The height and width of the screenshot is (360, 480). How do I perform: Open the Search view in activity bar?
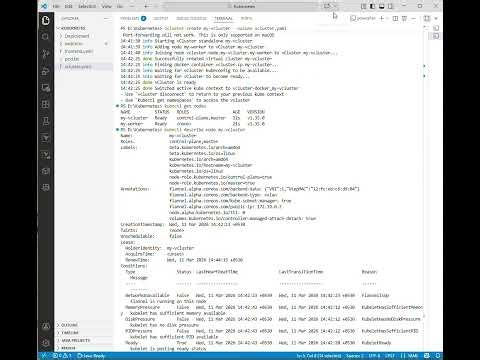tap(46, 37)
